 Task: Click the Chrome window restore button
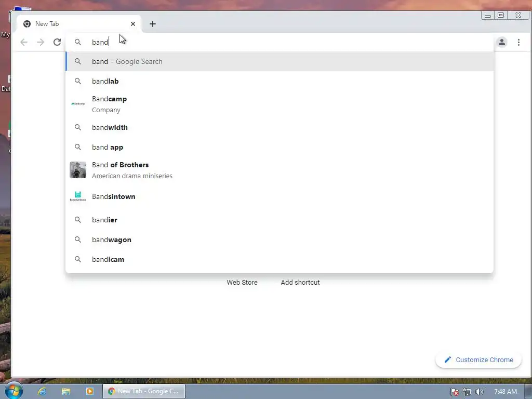501,15
